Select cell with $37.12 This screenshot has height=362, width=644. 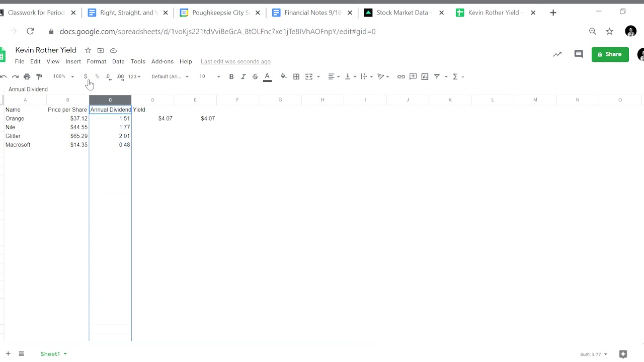tap(68, 118)
